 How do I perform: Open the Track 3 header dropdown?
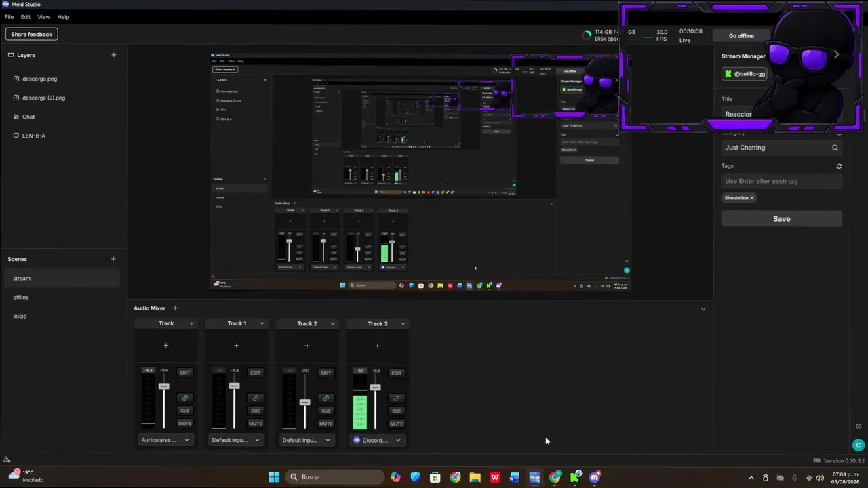click(403, 324)
